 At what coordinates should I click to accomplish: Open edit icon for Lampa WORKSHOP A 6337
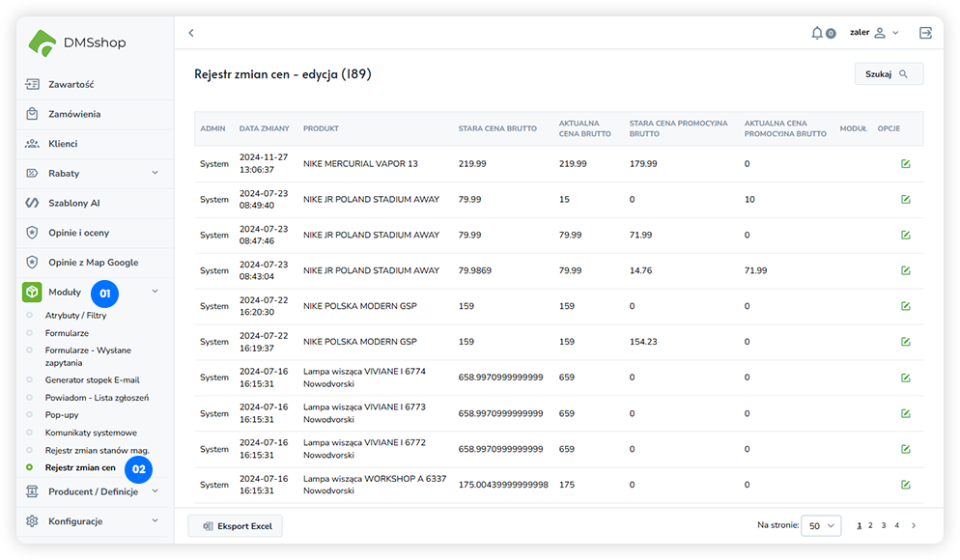905,485
